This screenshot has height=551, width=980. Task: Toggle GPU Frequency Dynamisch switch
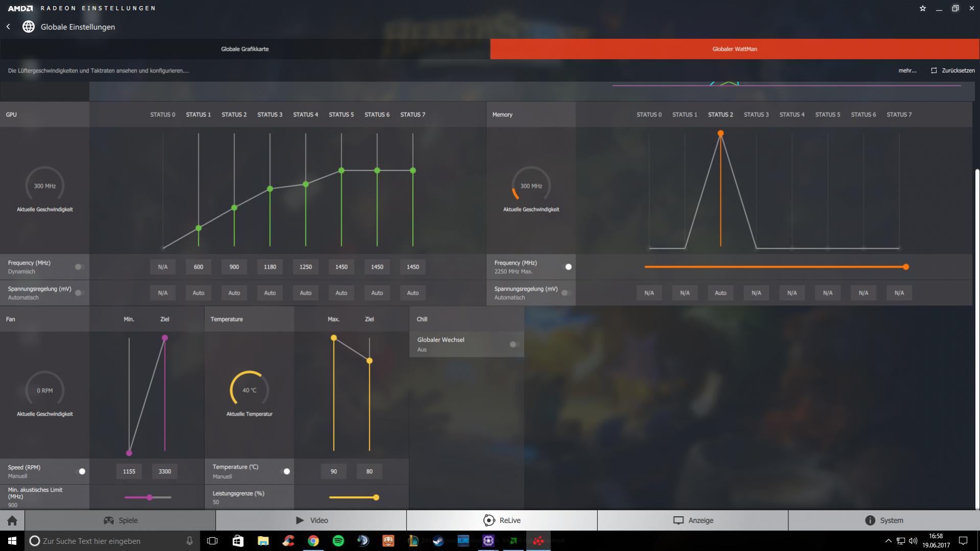click(80, 267)
